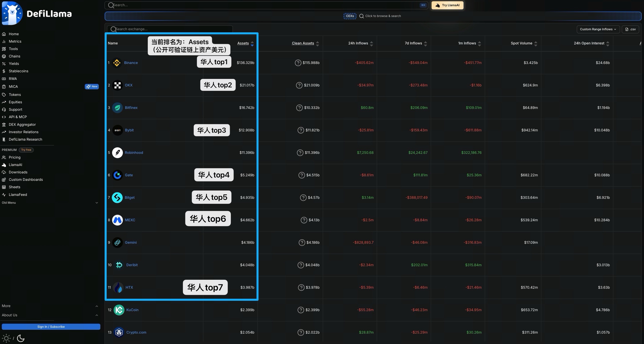Focus the Search exchange field
The height and width of the screenshot is (344, 644).
coord(170,29)
